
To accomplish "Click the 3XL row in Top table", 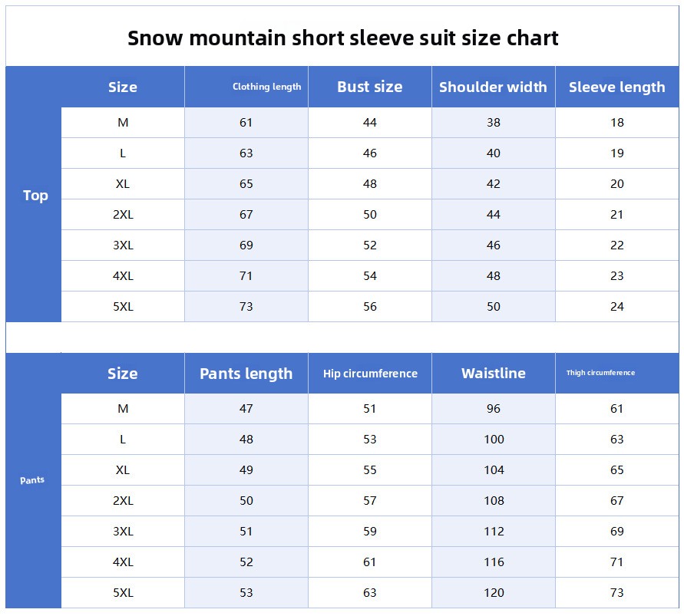I will [370, 245].
